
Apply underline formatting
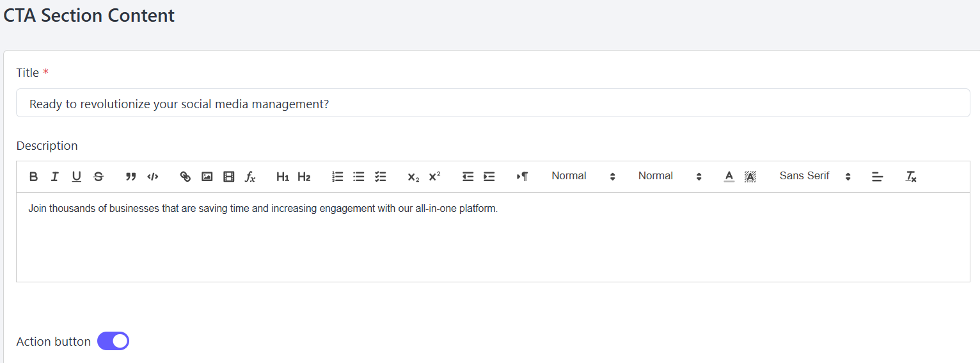77,177
